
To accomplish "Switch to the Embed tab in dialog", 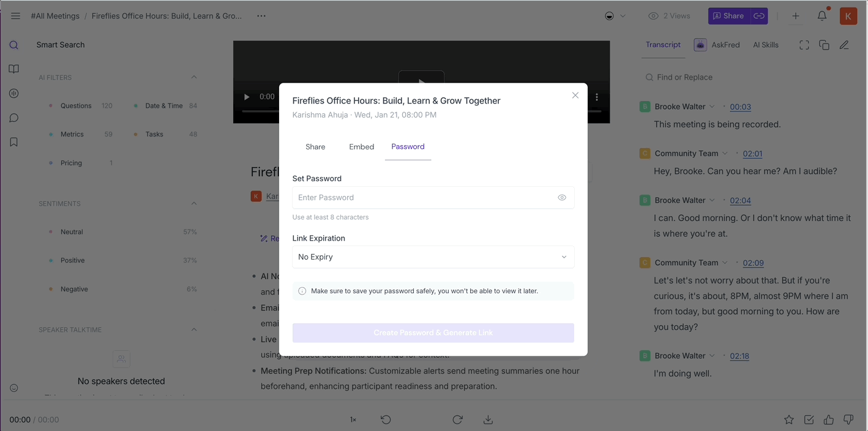I will click(x=362, y=147).
